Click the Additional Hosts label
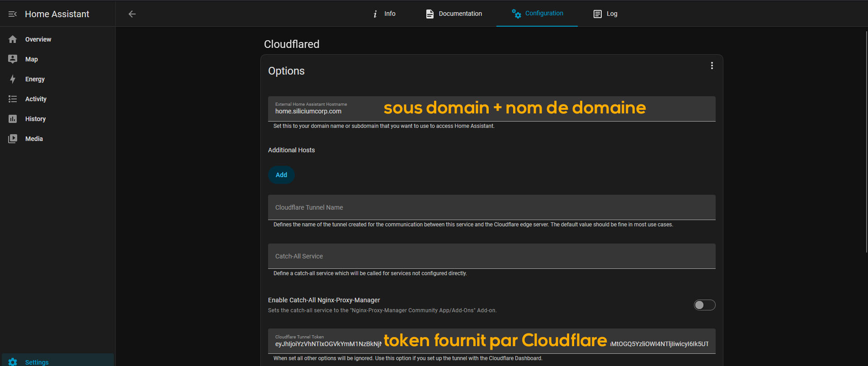This screenshot has height=366, width=868. point(291,150)
